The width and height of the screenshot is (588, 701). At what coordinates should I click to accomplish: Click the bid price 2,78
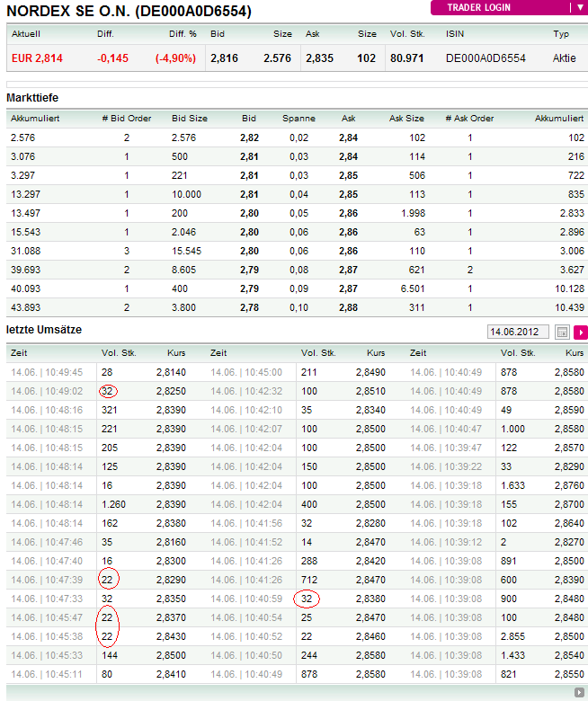(x=249, y=307)
